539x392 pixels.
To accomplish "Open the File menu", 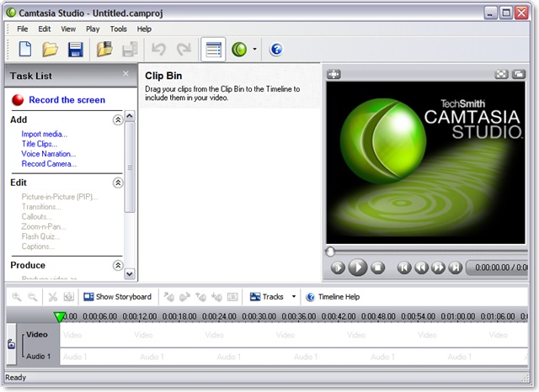I will 23,29.
